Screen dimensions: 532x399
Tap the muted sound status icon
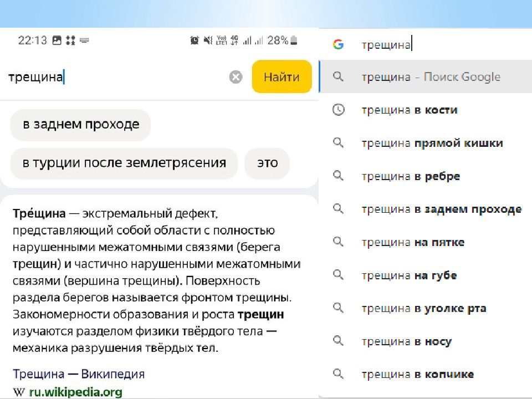[x=208, y=40]
